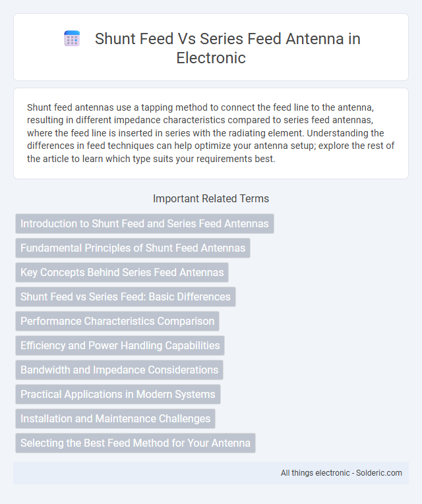Click the calendar grid icon beside title

pos(72,39)
